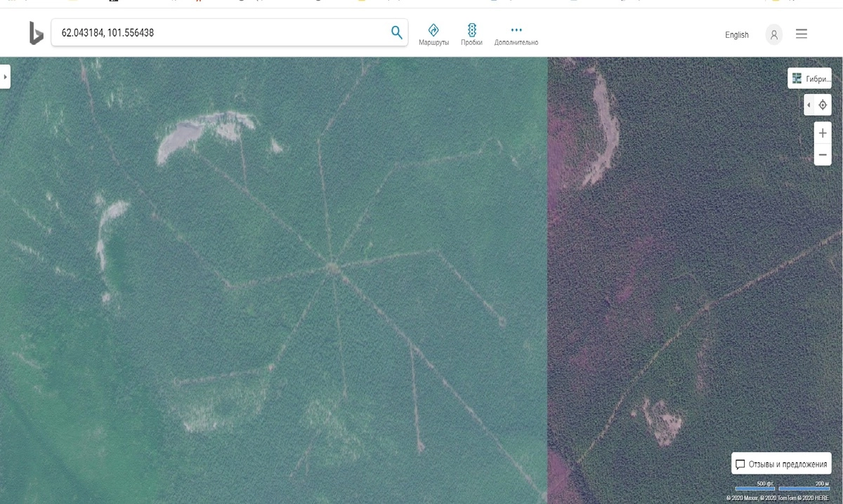Expand the arrow beside locate me
843x504 pixels.
809,105
